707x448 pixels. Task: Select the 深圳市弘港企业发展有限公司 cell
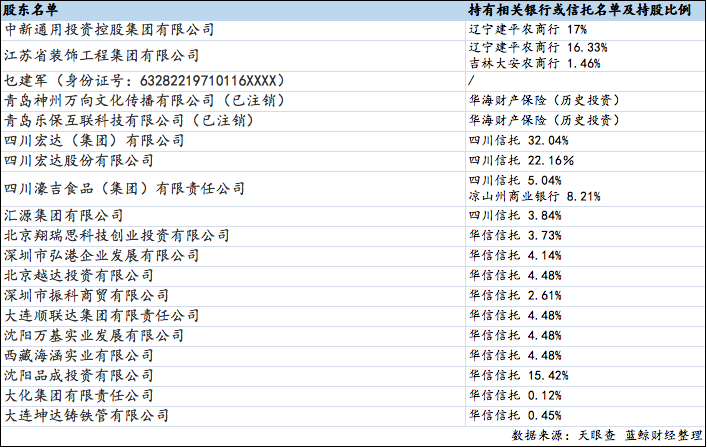click(x=101, y=256)
